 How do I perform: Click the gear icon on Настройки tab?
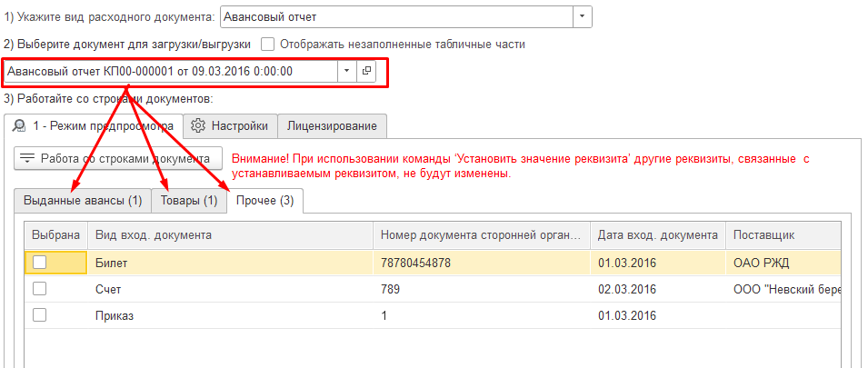point(197,125)
